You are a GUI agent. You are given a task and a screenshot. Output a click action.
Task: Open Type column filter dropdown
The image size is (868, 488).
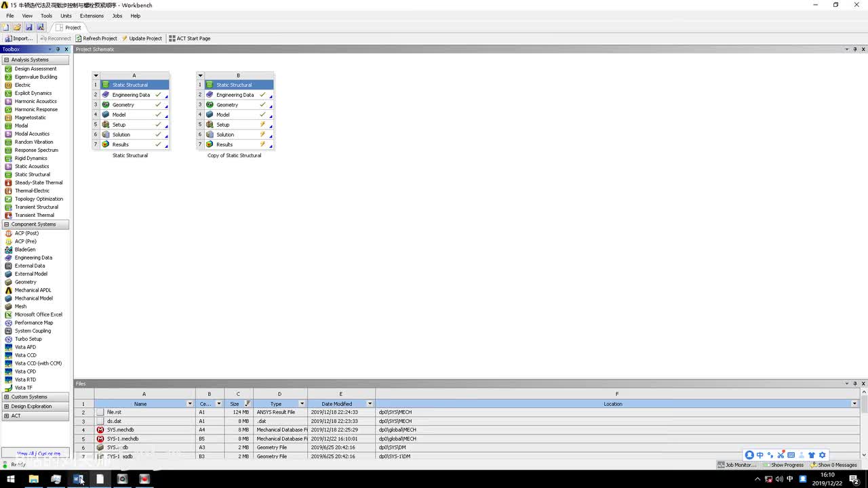pyautogui.click(x=302, y=404)
